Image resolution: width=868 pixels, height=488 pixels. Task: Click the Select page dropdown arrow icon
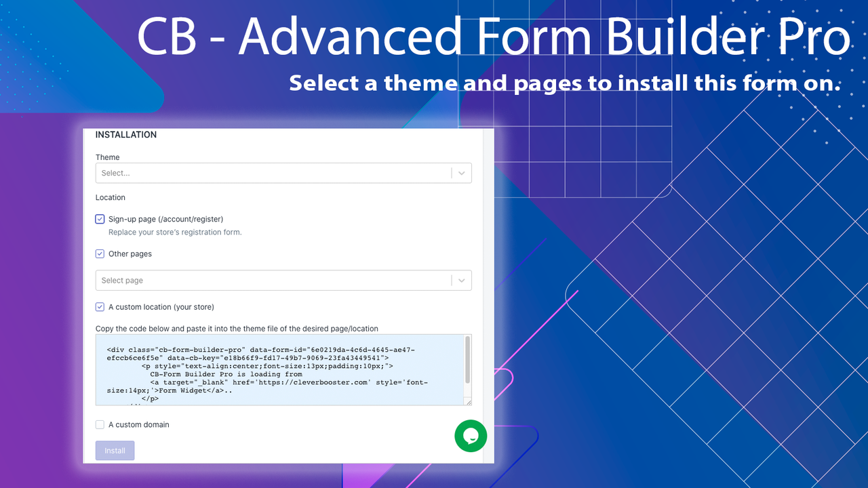tap(462, 280)
